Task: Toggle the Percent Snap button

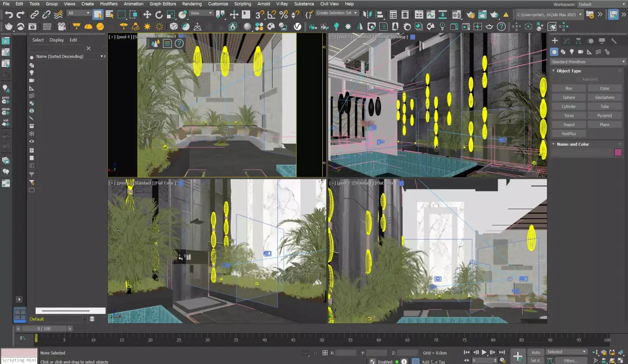Action: tap(283, 15)
